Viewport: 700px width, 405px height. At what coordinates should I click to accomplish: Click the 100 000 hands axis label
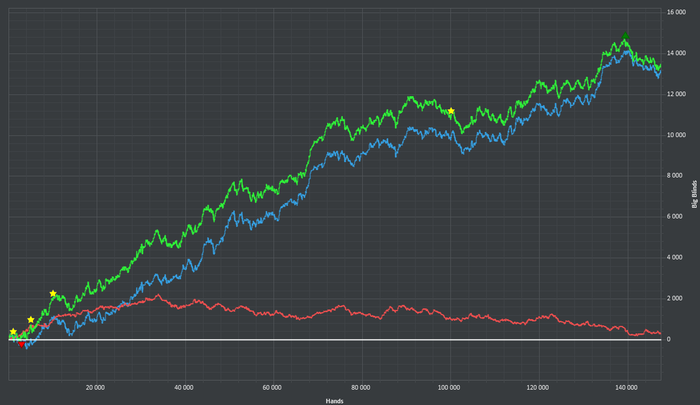tap(449, 388)
